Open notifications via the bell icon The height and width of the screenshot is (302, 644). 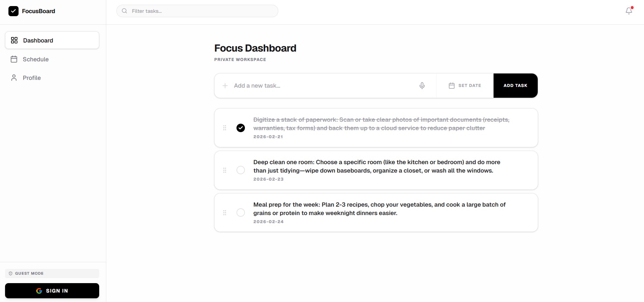pyautogui.click(x=629, y=11)
